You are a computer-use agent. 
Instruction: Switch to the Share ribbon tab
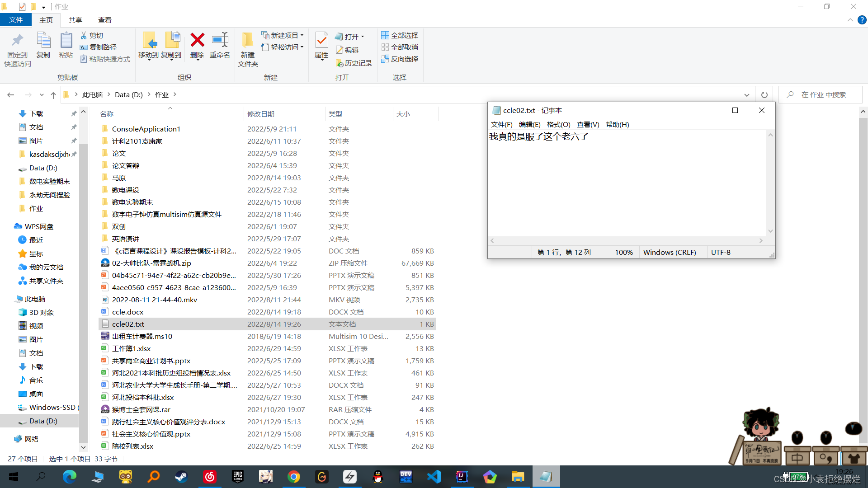point(75,20)
